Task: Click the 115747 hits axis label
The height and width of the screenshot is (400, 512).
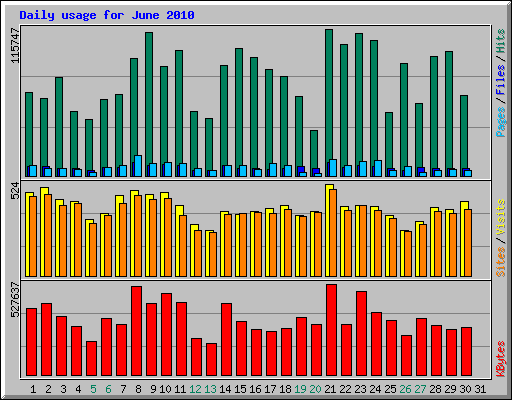Action: [15, 46]
